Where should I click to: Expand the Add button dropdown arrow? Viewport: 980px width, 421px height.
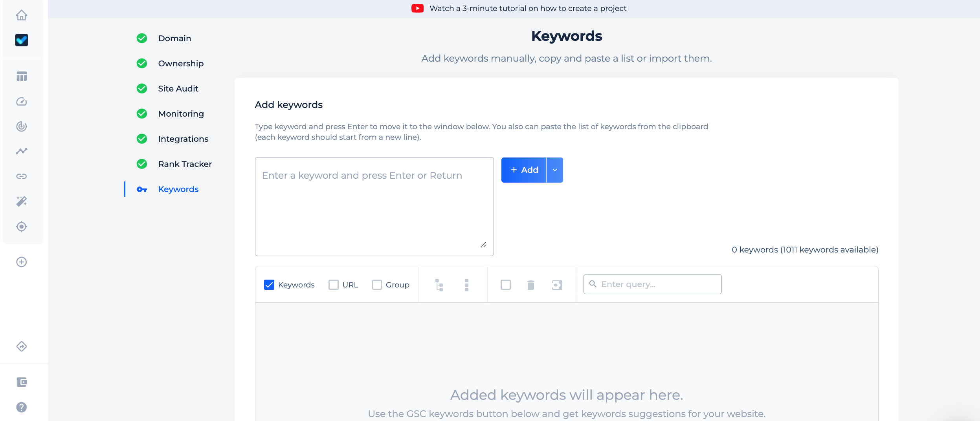[x=555, y=170]
